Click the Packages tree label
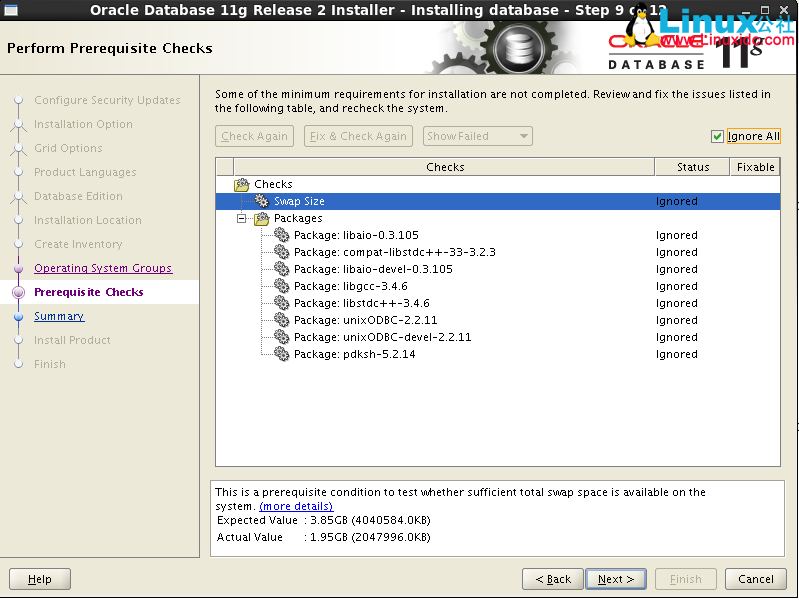Viewport: 799px width, 600px height. (298, 218)
